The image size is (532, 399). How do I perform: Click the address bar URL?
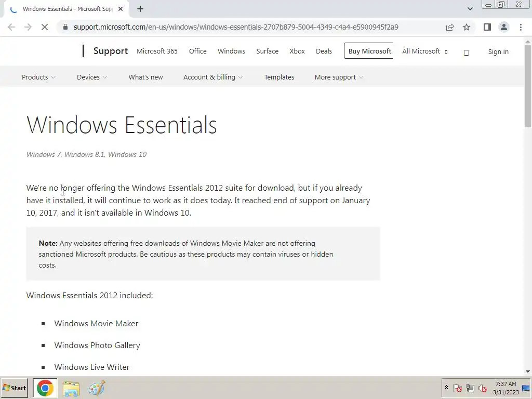tap(236, 27)
